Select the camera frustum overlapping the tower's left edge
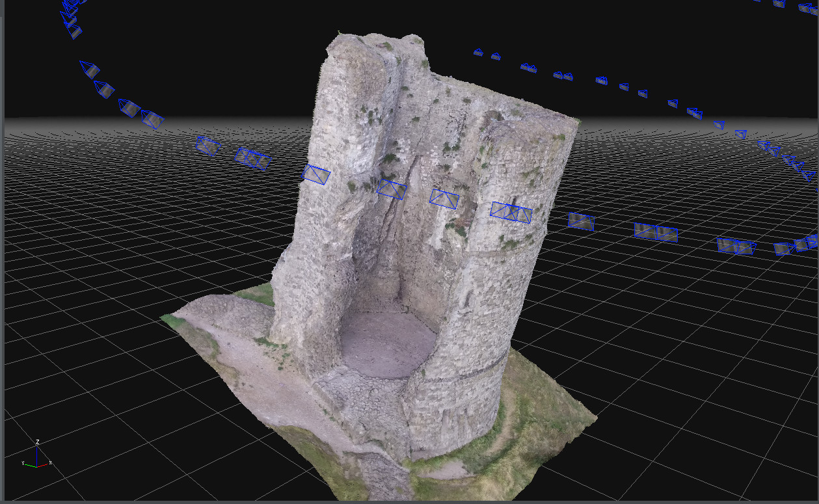Screen dimensions: 819x504 tap(317, 176)
